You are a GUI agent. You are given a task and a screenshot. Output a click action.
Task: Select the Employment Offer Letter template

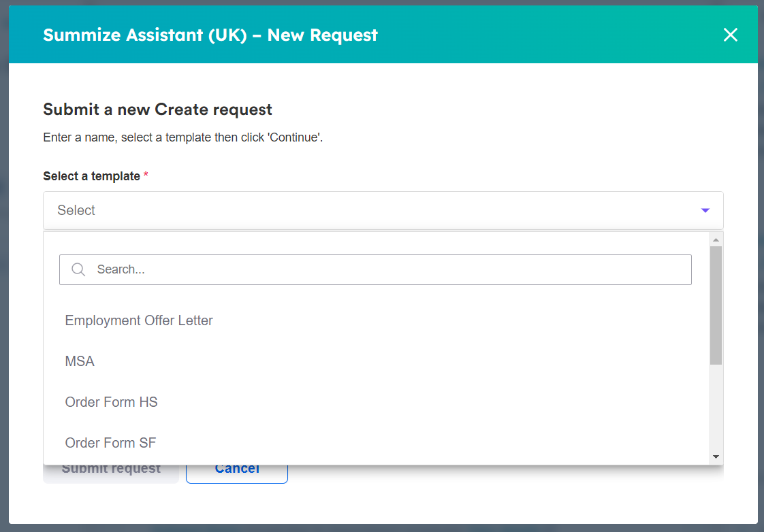click(x=139, y=320)
